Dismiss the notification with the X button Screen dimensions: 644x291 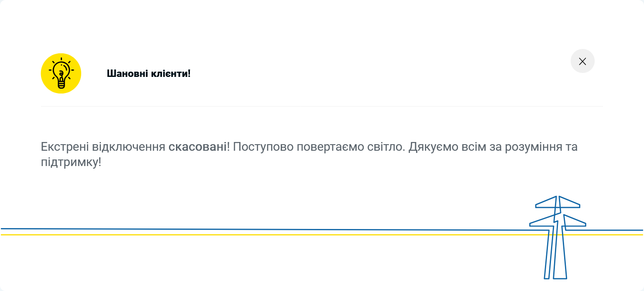[582, 61]
